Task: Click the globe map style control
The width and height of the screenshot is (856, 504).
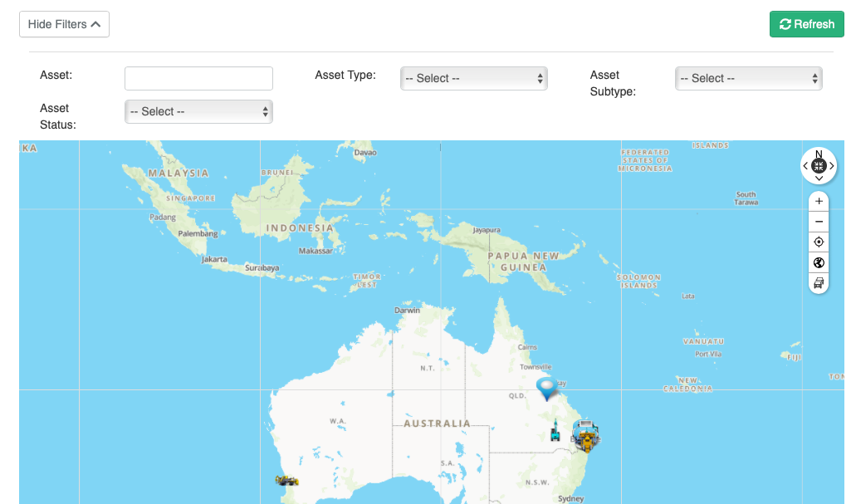Action: [x=819, y=263]
